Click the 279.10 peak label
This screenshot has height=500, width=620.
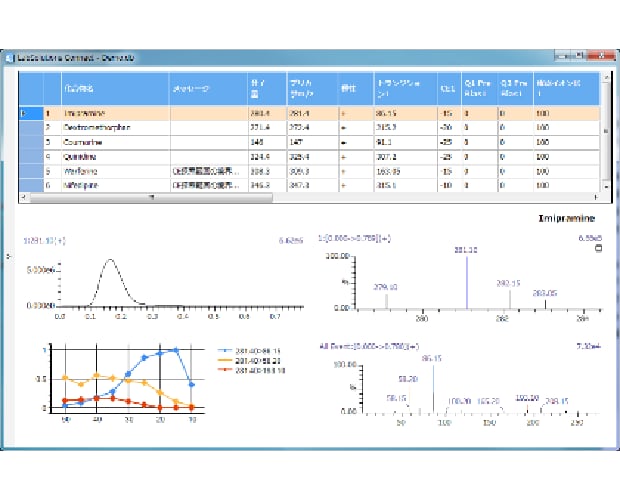click(x=385, y=287)
